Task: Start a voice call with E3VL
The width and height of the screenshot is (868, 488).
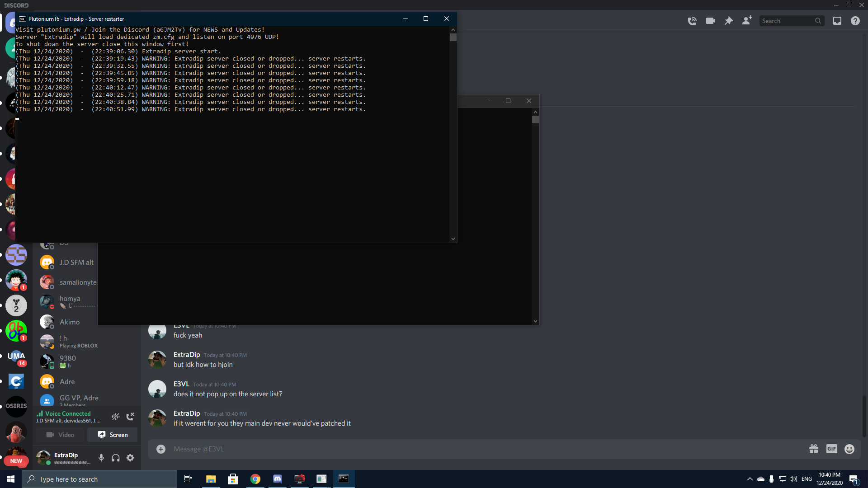Action: 692,21
